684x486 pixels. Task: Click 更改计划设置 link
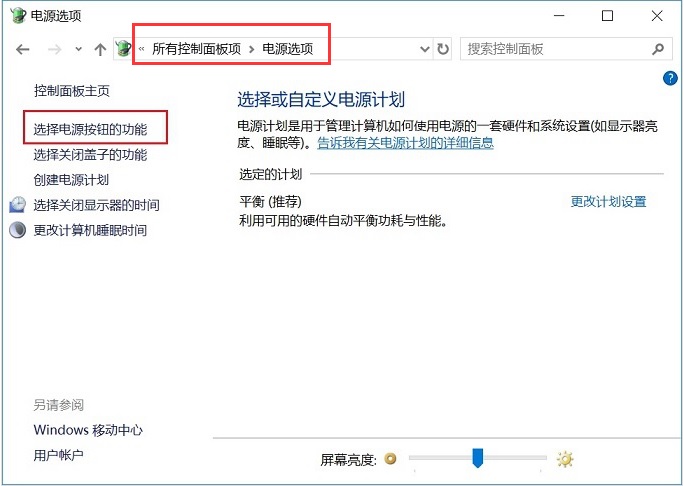(608, 201)
